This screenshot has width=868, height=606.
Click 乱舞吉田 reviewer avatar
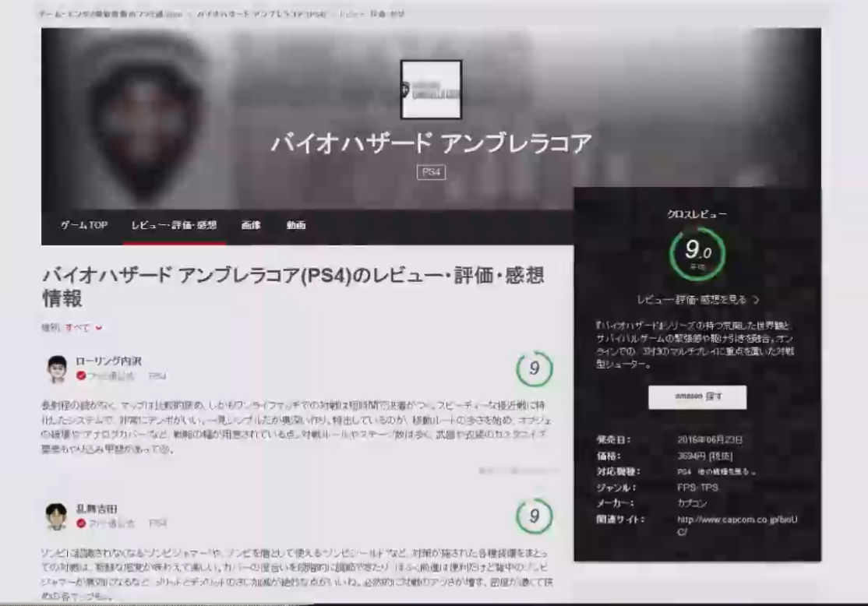[56, 516]
